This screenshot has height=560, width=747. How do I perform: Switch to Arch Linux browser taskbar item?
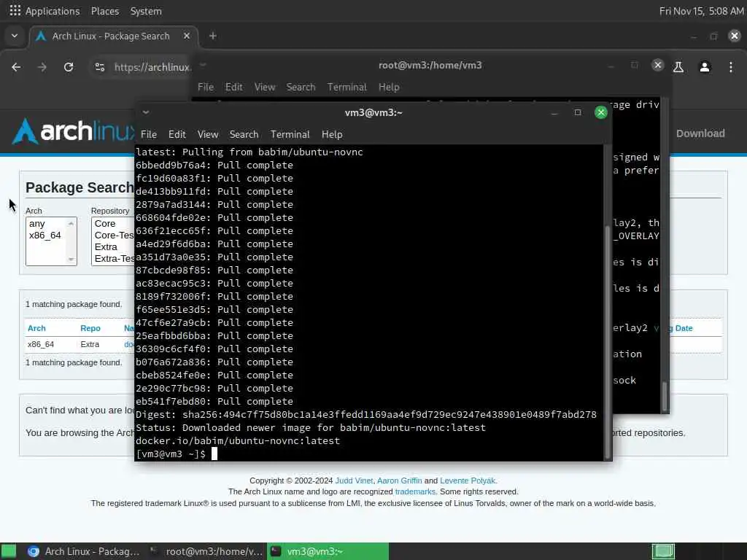[x=84, y=551]
